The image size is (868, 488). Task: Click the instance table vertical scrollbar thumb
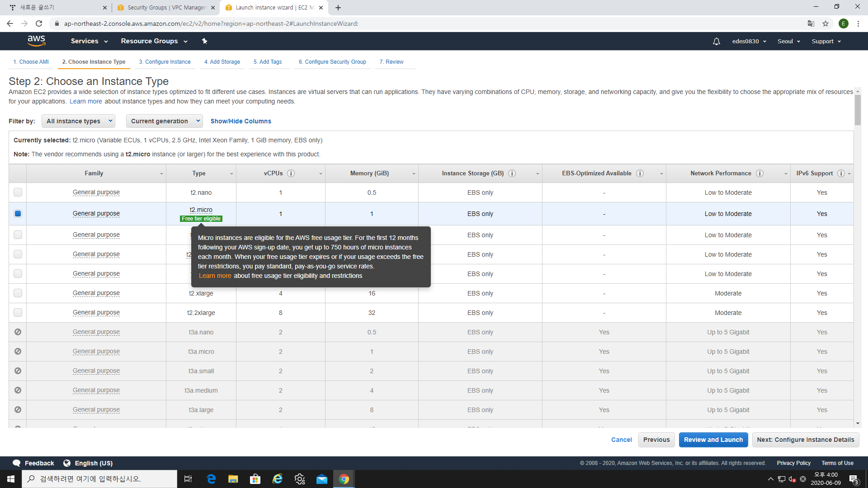click(858, 110)
